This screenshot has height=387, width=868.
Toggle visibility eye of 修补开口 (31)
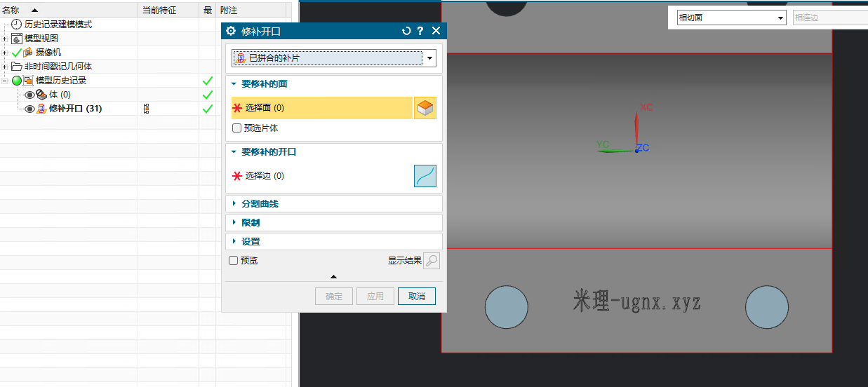29,109
